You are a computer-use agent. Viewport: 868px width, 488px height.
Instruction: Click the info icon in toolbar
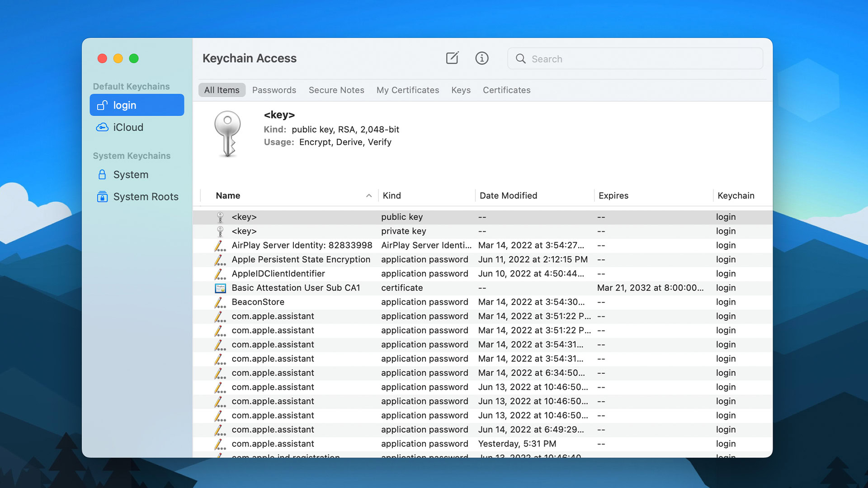(x=481, y=58)
